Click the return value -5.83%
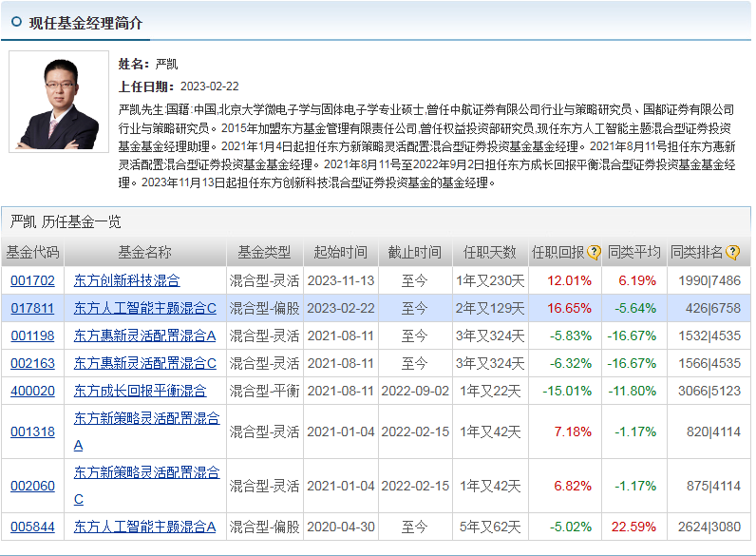The height and width of the screenshot is (556, 756). click(x=571, y=336)
